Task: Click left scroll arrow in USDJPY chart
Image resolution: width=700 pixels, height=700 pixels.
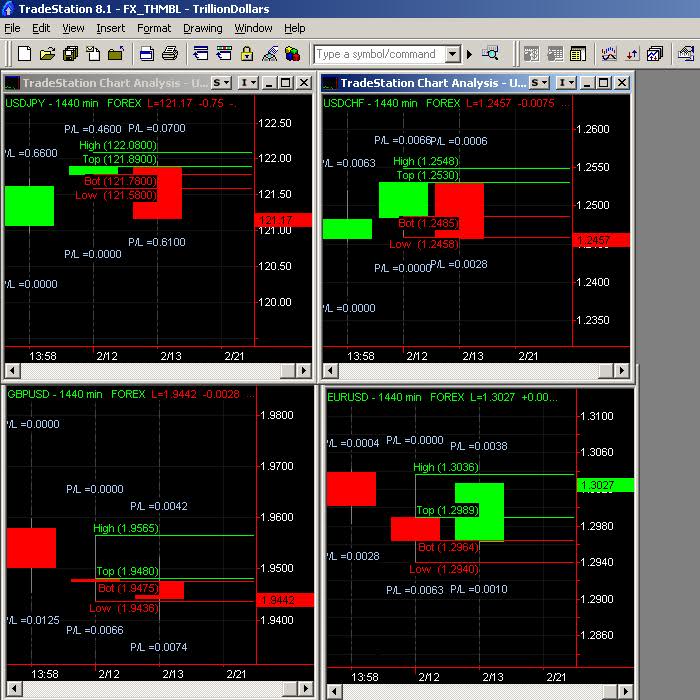Action: 12,370
